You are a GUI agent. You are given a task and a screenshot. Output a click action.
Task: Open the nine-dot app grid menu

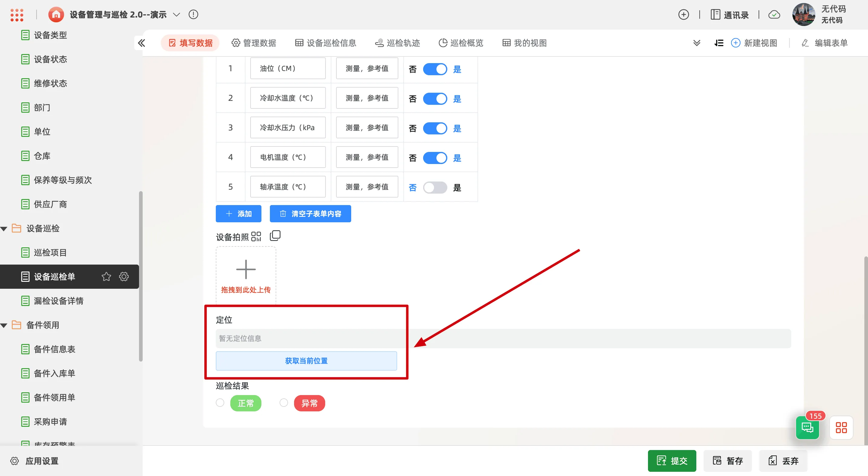coord(17,14)
